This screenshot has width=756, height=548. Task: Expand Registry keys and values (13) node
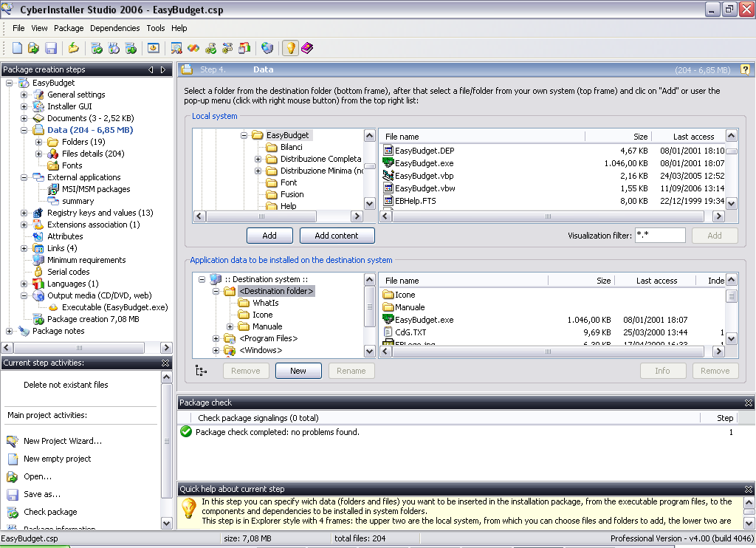24,213
